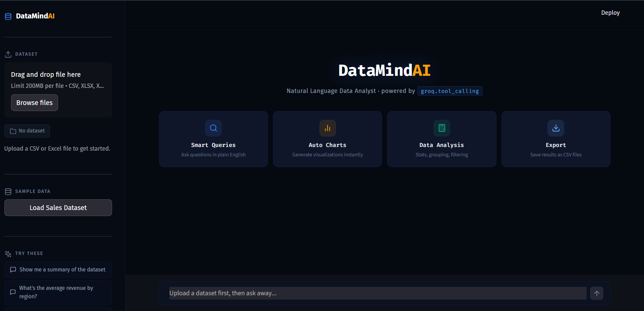This screenshot has width=644, height=311.
Task: Click the 'Drag and drop file here' zone
Action: pyautogui.click(x=58, y=90)
